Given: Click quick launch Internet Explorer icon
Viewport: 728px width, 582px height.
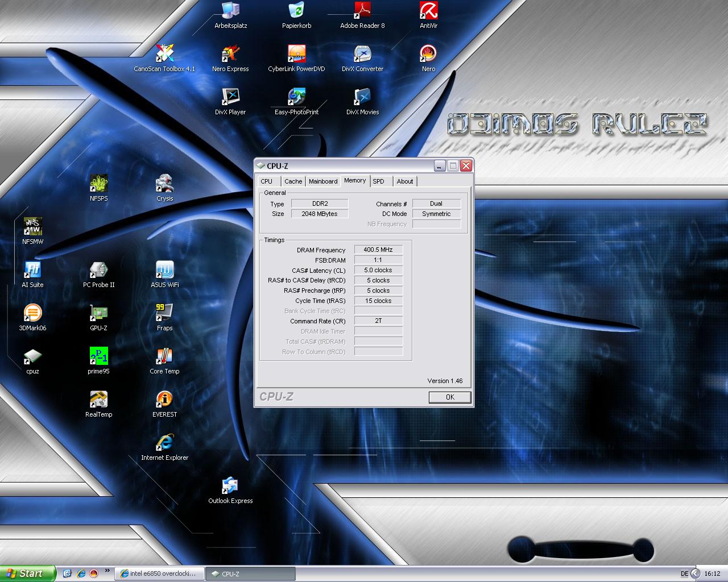Looking at the screenshot, I should [x=81, y=573].
